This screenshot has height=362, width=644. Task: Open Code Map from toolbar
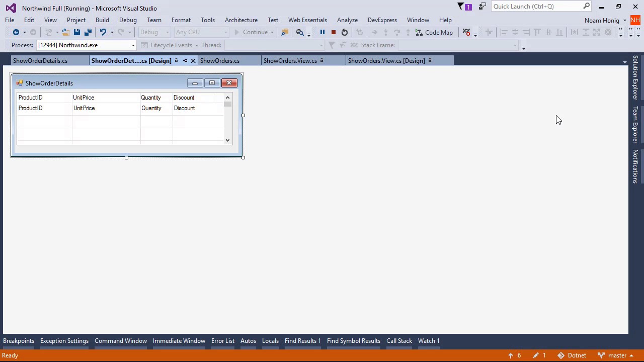(x=434, y=32)
